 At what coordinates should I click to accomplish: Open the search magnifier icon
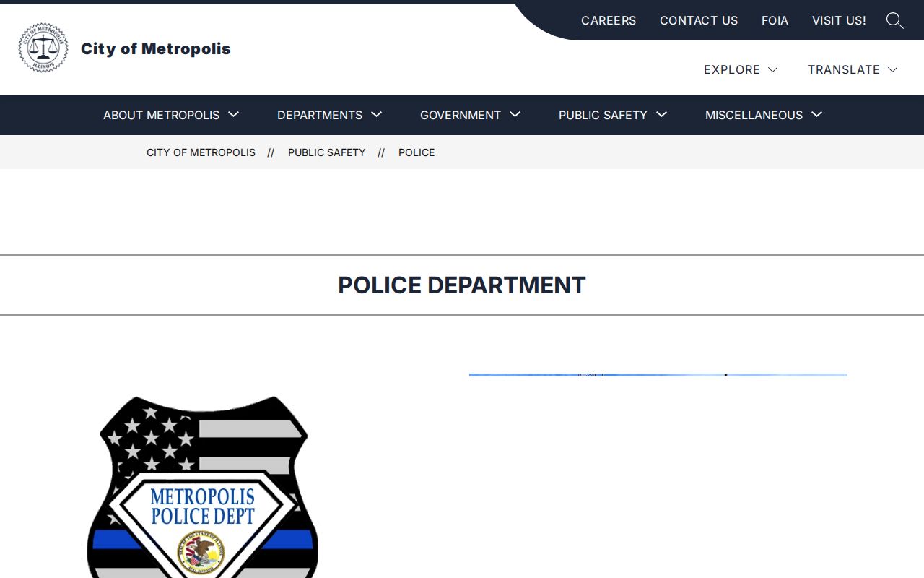(x=894, y=20)
